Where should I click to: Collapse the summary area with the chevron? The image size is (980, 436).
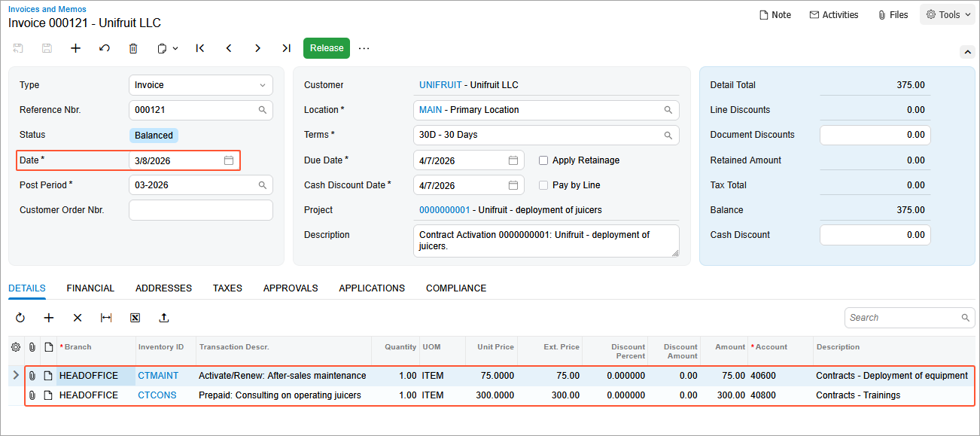click(x=968, y=52)
